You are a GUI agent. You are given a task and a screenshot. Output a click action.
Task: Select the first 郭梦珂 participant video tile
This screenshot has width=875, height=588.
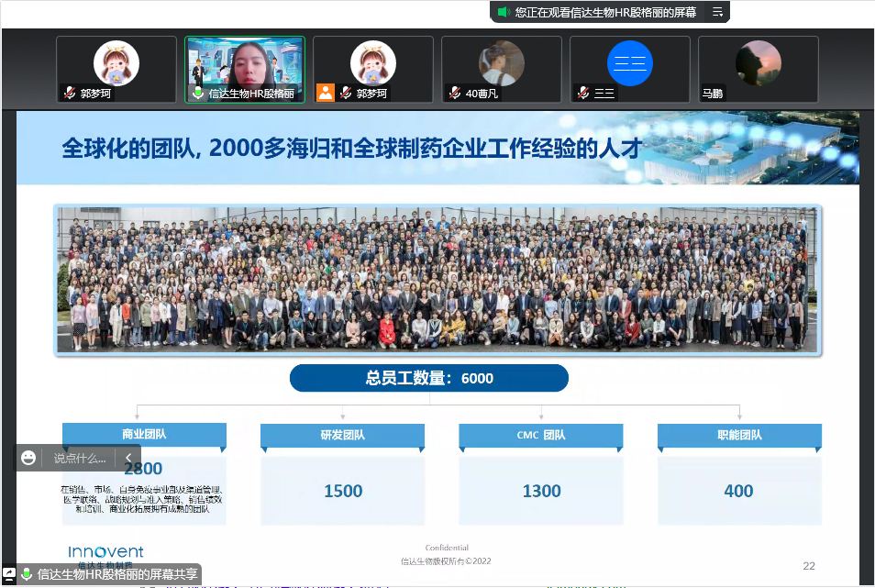pyautogui.click(x=116, y=69)
